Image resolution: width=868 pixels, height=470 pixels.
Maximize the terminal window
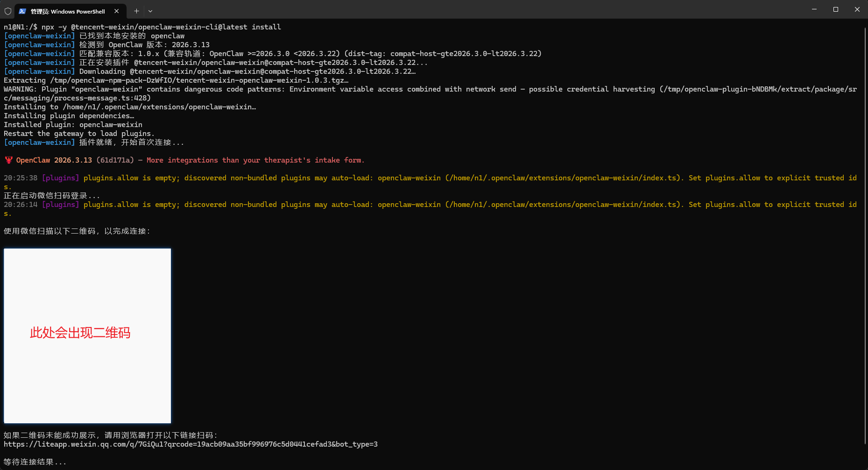click(836, 9)
